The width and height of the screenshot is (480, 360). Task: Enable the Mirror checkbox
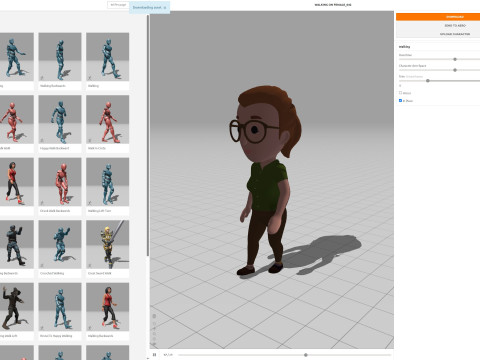coord(400,93)
